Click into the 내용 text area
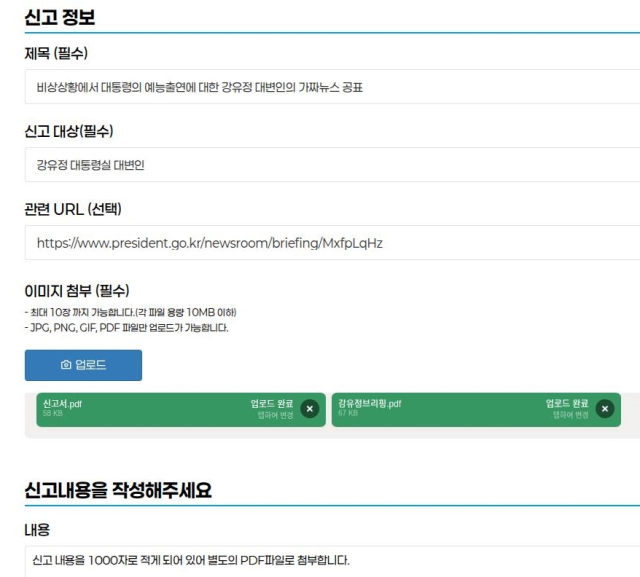Image resolution: width=640 pixels, height=577 pixels. point(330,560)
